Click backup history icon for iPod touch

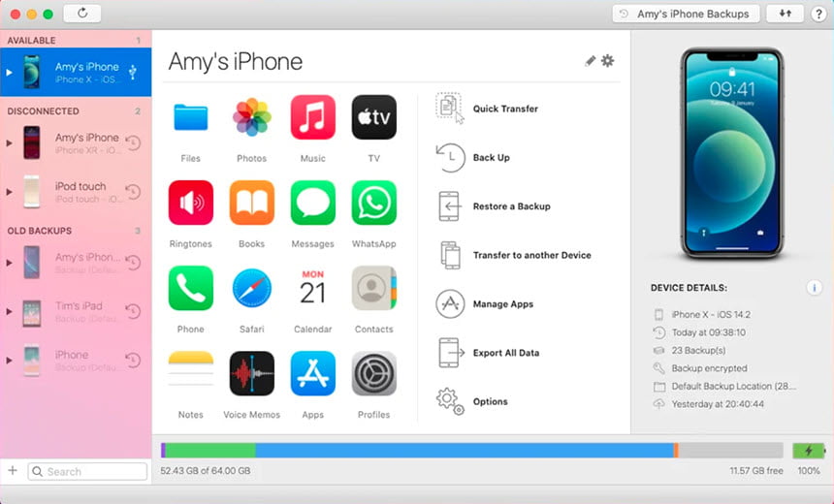[133, 191]
